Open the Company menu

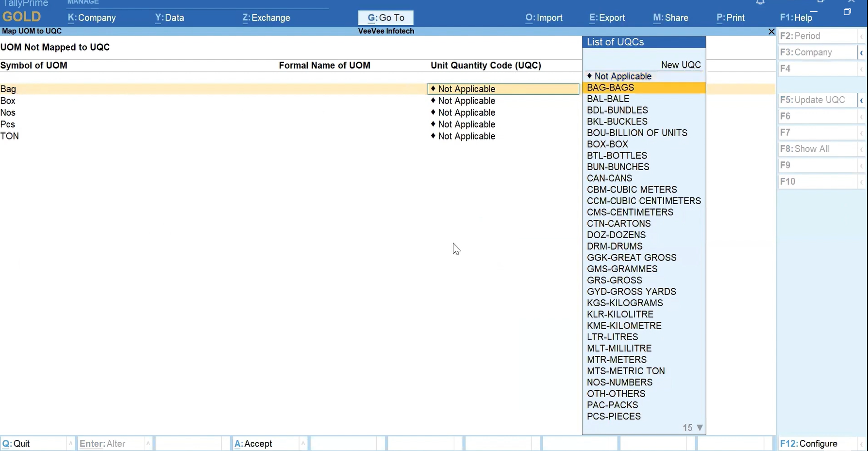(x=92, y=18)
